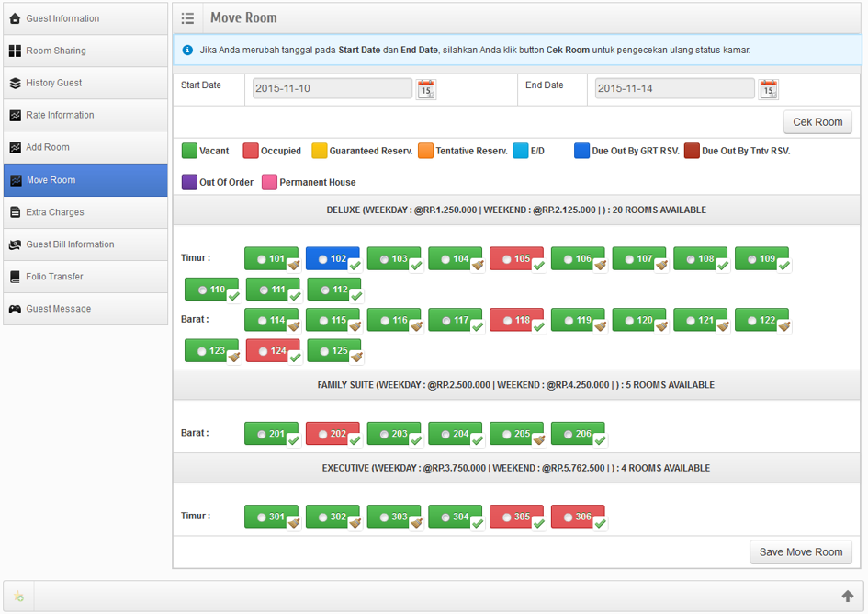The height and width of the screenshot is (614, 868).
Task: Click the Start Date input field
Action: (333, 89)
